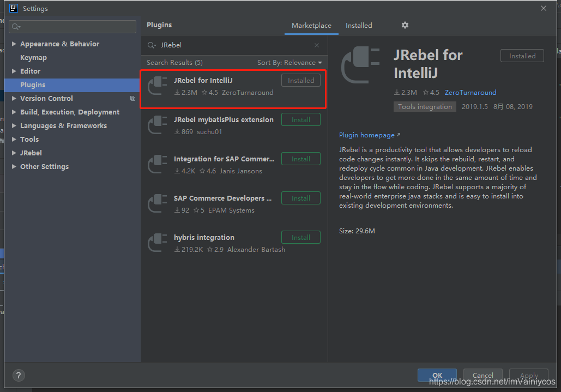The image size is (561, 392).
Task: Click the Version Control project-level copy icon
Action: 132,98
